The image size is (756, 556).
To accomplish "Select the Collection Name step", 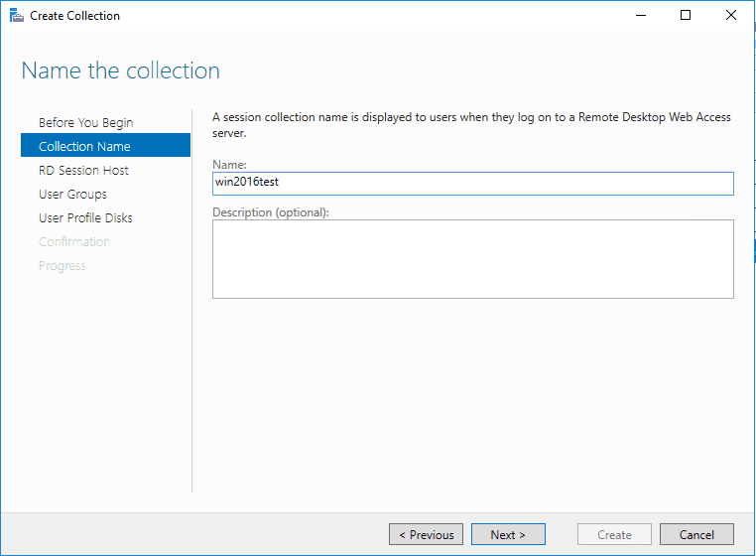I will pos(84,147).
